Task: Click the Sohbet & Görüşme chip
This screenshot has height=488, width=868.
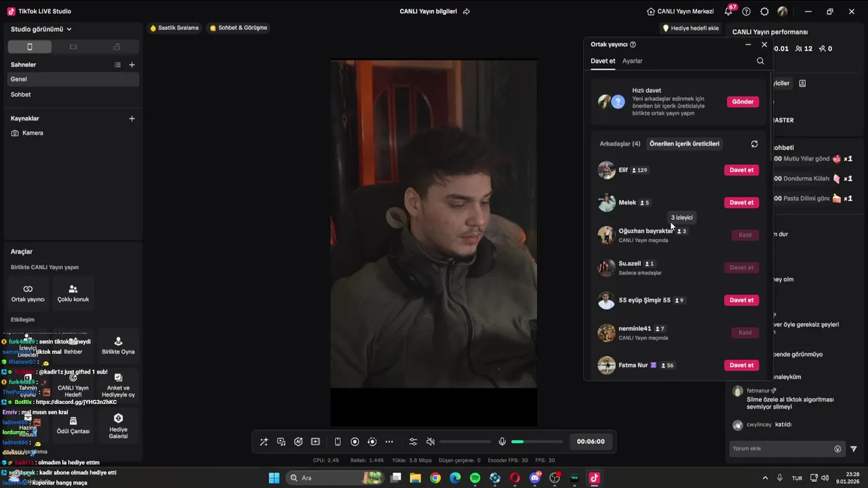Action: click(239, 28)
